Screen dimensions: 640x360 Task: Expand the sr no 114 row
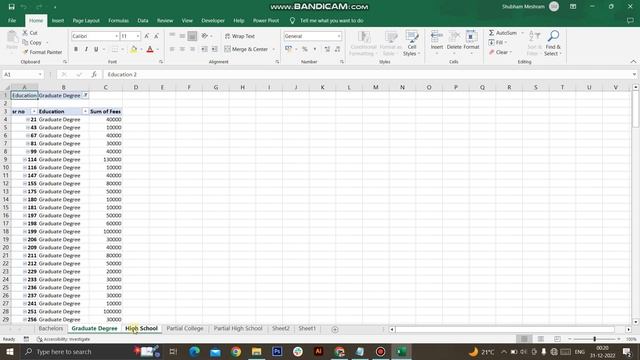click(25, 160)
